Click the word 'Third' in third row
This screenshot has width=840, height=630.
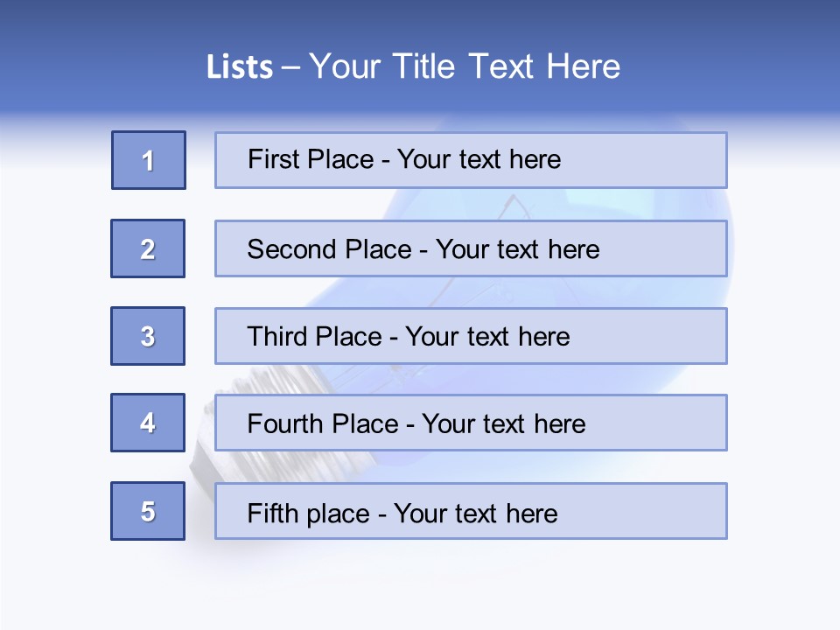(x=277, y=337)
